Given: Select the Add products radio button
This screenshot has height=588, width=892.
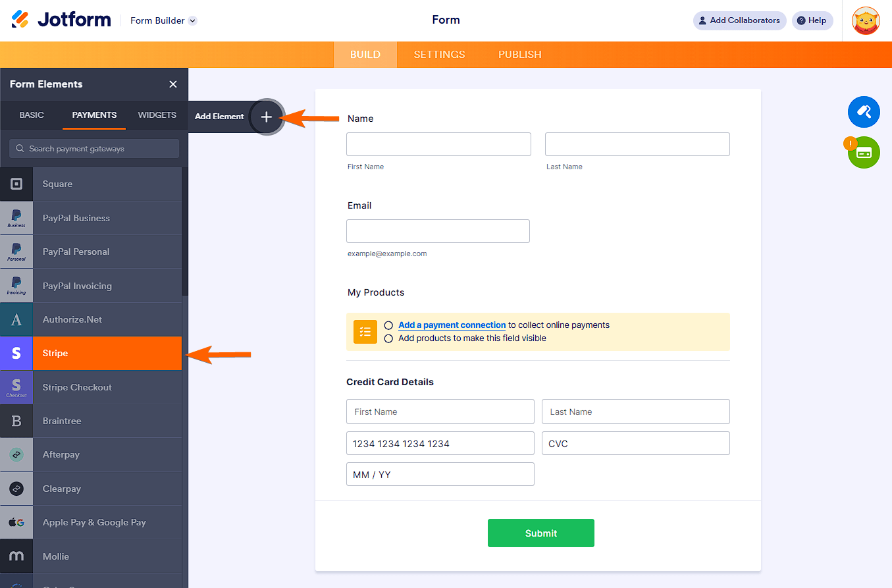Looking at the screenshot, I should point(388,338).
